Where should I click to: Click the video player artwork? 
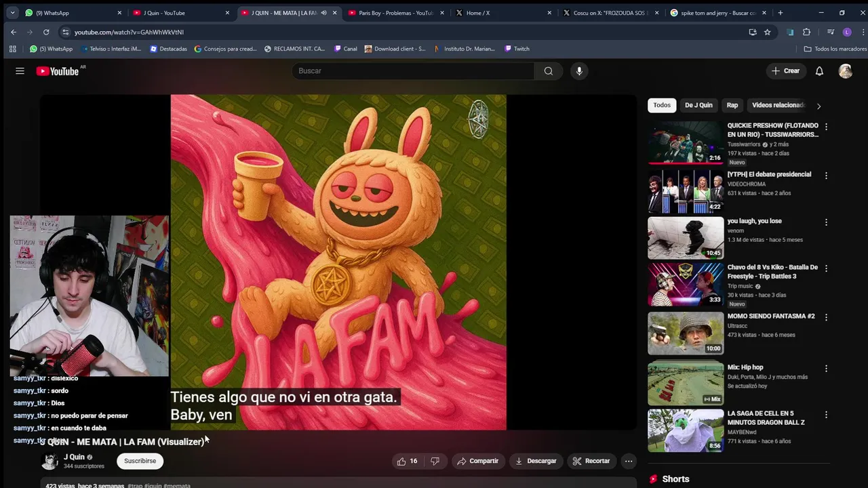point(338,262)
